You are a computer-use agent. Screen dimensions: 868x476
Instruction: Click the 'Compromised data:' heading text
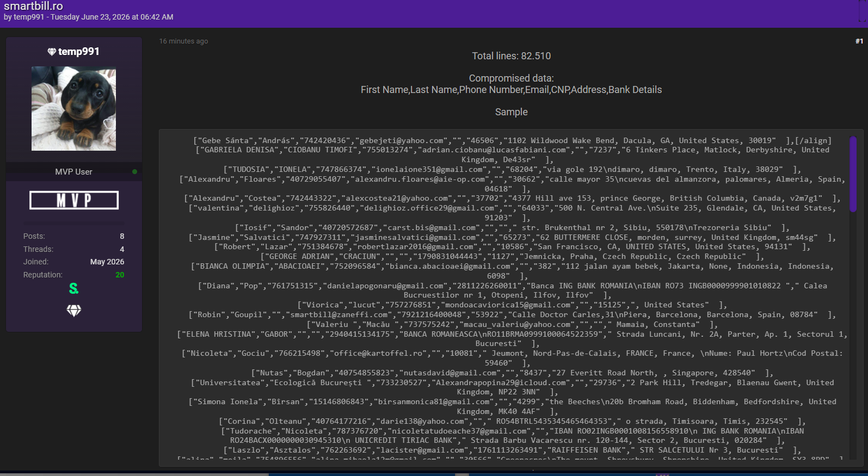pyautogui.click(x=512, y=78)
